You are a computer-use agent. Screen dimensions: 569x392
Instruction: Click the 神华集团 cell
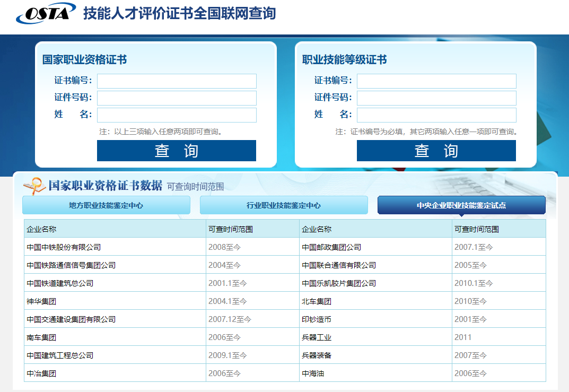[x=115, y=301]
